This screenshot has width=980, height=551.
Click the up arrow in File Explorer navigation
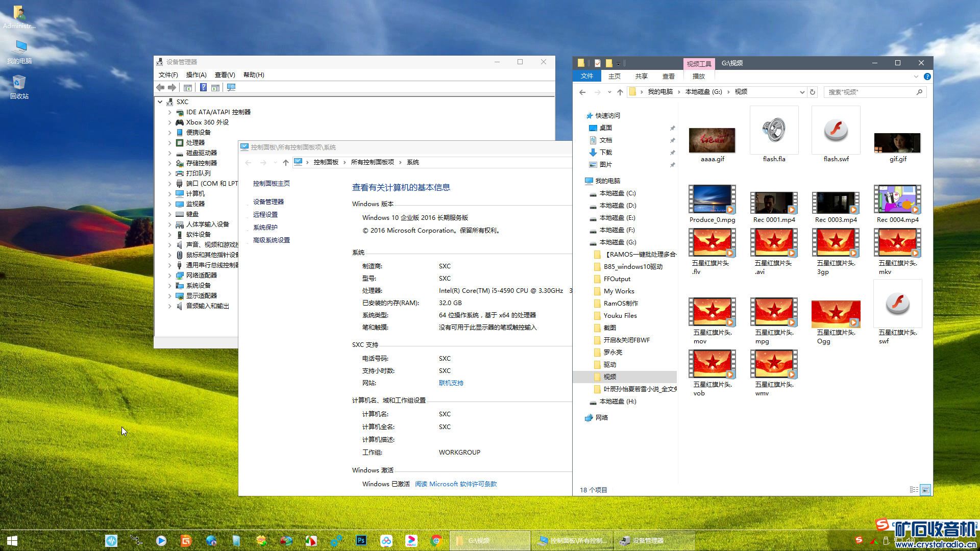pos(620,92)
